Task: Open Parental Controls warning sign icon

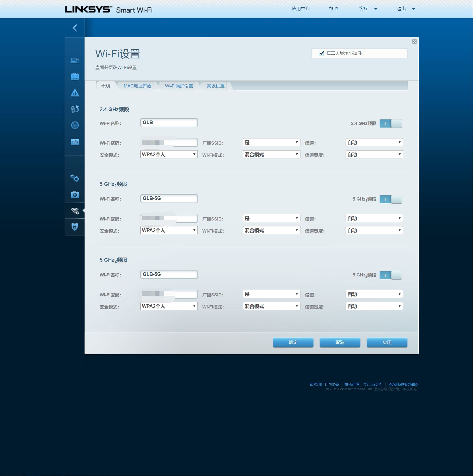Action: coord(75,93)
